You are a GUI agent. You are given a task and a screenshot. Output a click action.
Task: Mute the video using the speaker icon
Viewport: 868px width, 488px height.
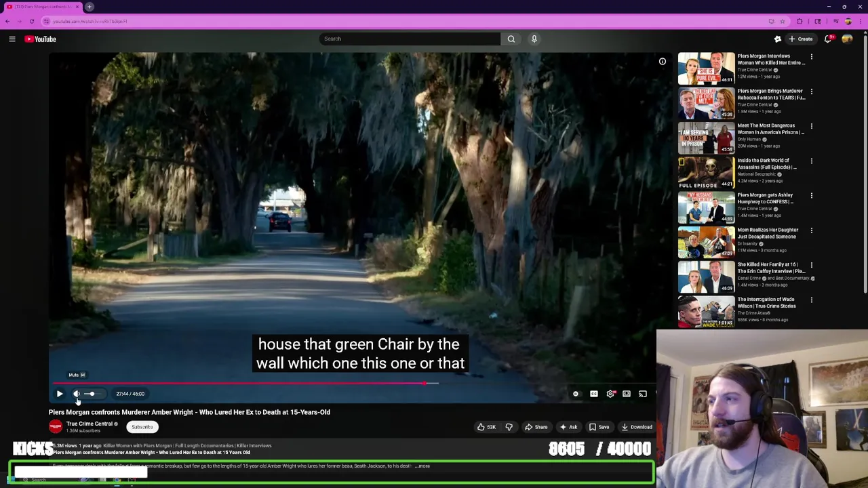[x=77, y=394]
